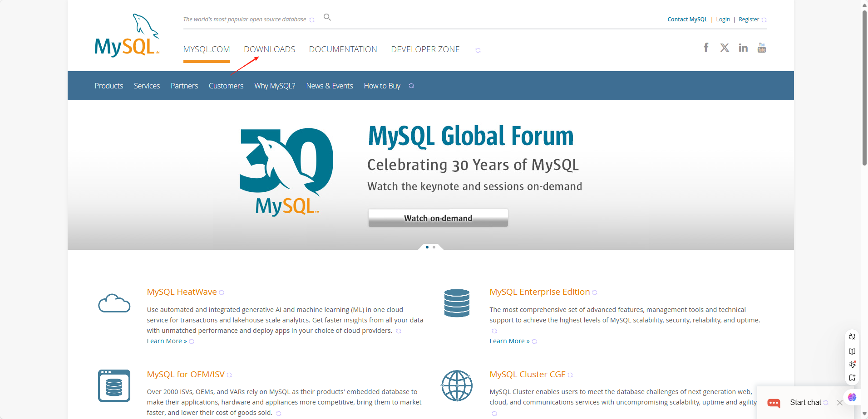This screenshot has height=419, width=868.
Task: Open the Customers menu
Action: click(x=226, y=86)
